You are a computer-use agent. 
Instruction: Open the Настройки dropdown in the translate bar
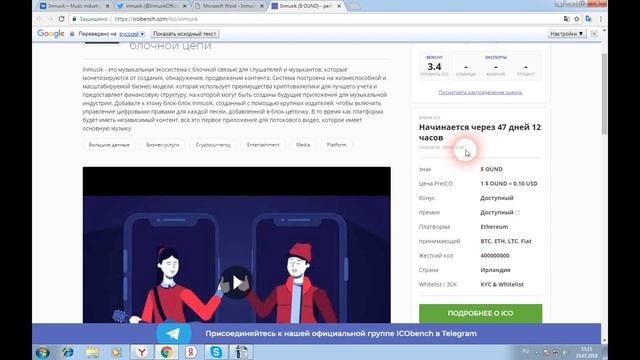pos(567,33)
